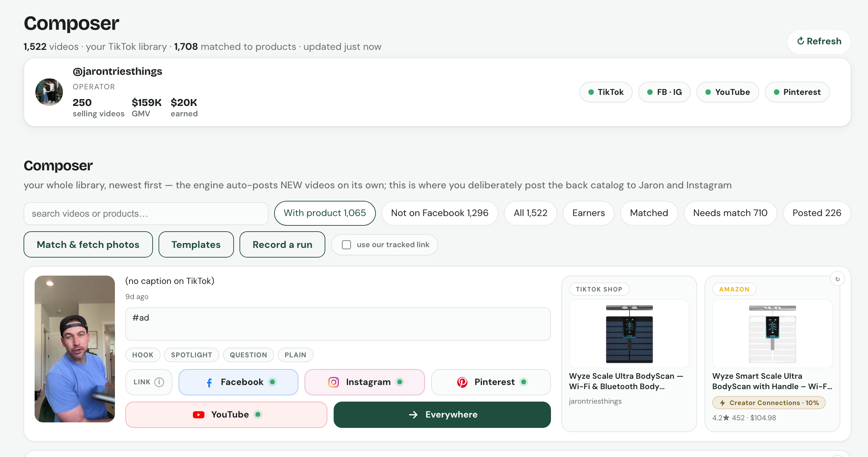Switch to Not on Facebook 1,296 filter

point(440,213)
